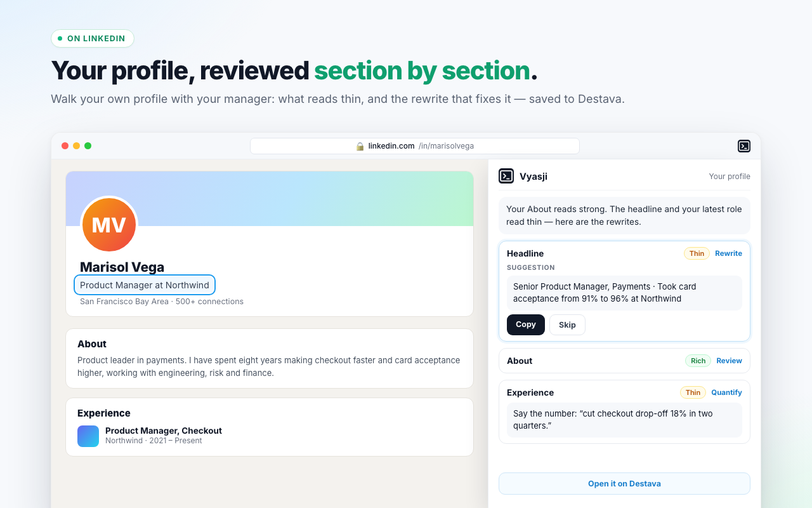Click the suggested headline text about card acceptance
This screenshot has height=508, width=812.
click(624, 293)
